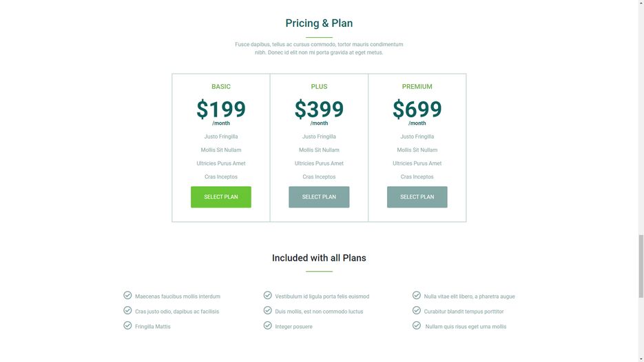Image resolution: width=644 pixels, height=362 pixels.
Task: Click checkmark icon next to Integer posuere
Action: (268, 325)
